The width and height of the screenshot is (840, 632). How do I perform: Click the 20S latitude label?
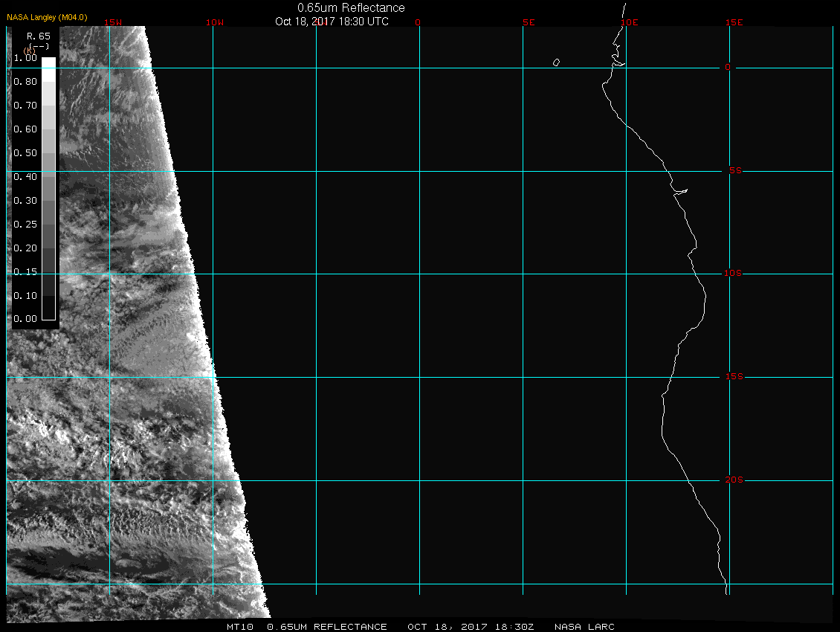click(733, 480)
